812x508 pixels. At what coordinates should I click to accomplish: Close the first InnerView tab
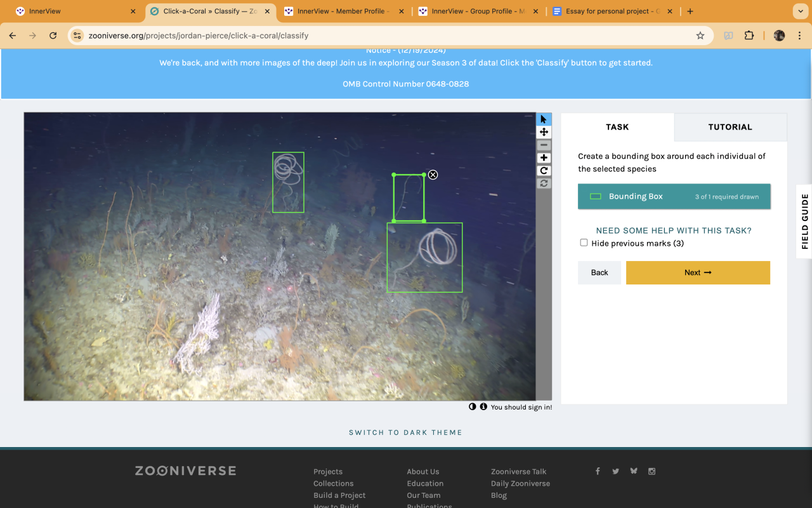(133, 11)
